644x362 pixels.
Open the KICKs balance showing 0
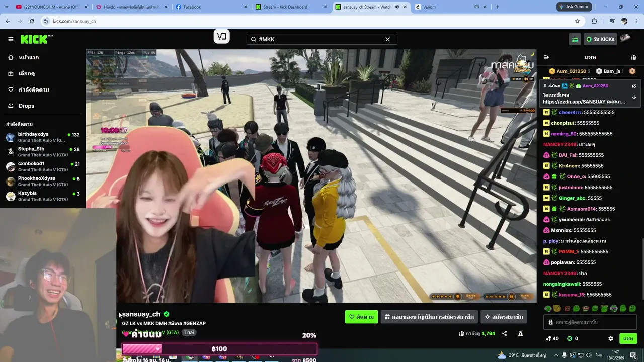point(573,338)
